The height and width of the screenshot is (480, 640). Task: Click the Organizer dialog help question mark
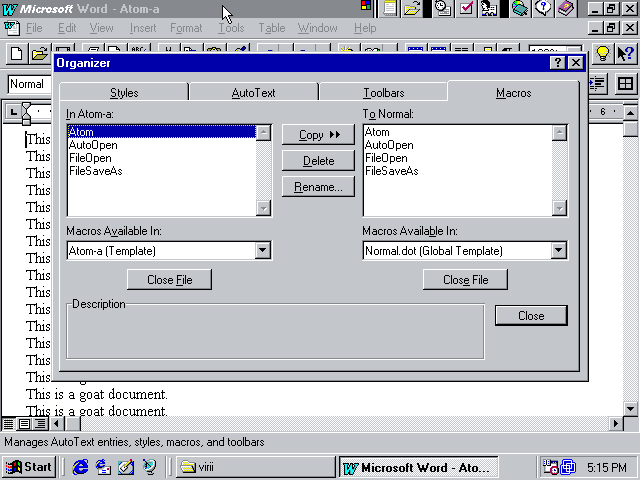point(557,63)
